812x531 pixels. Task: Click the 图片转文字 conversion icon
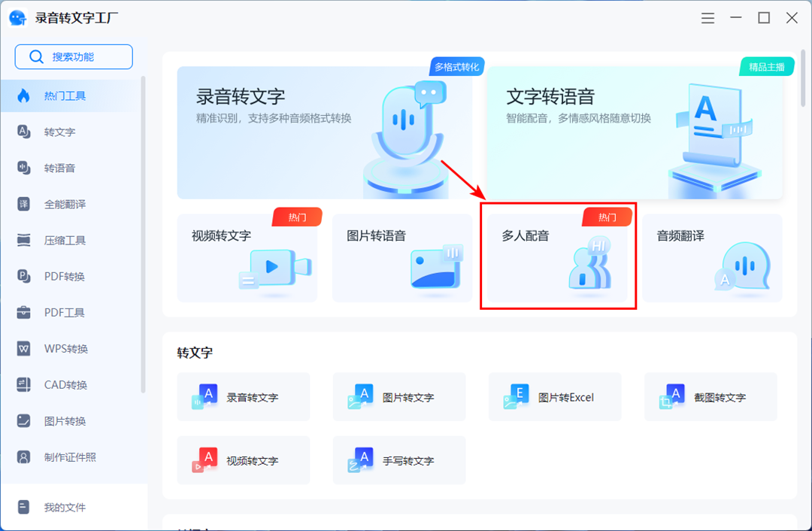click(x=398, y=396)
